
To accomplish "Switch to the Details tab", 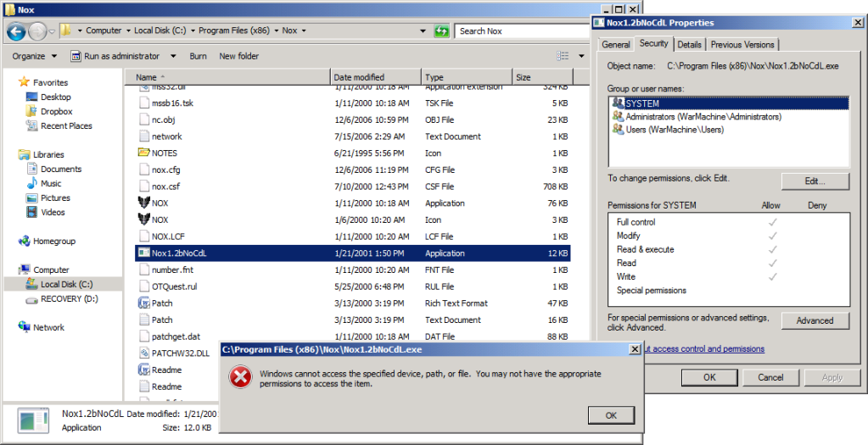I will [x=689, y=45].
